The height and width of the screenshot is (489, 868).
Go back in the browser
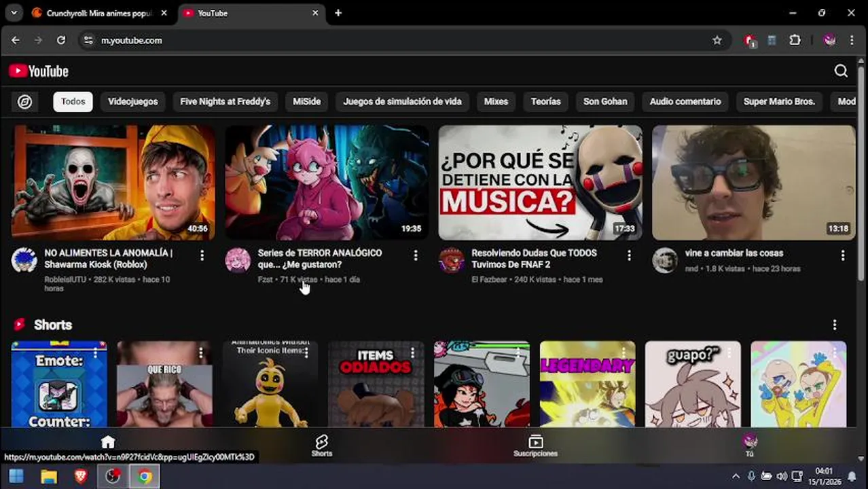point(16,40)
